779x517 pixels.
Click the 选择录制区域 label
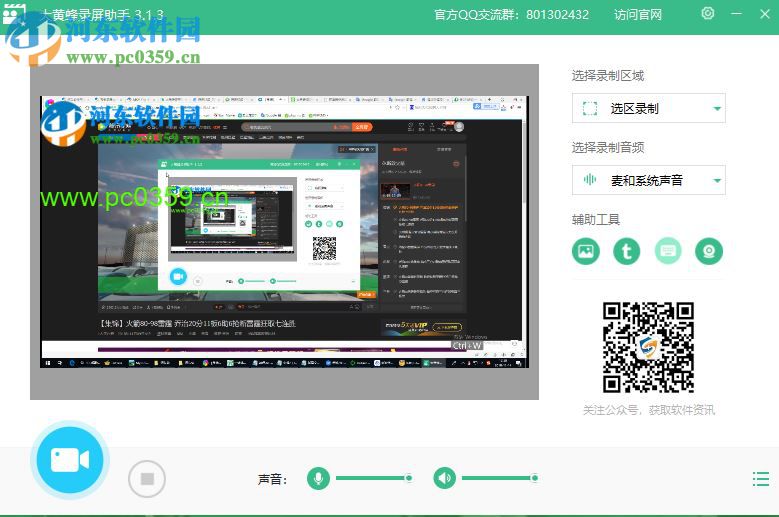point(608,75)
